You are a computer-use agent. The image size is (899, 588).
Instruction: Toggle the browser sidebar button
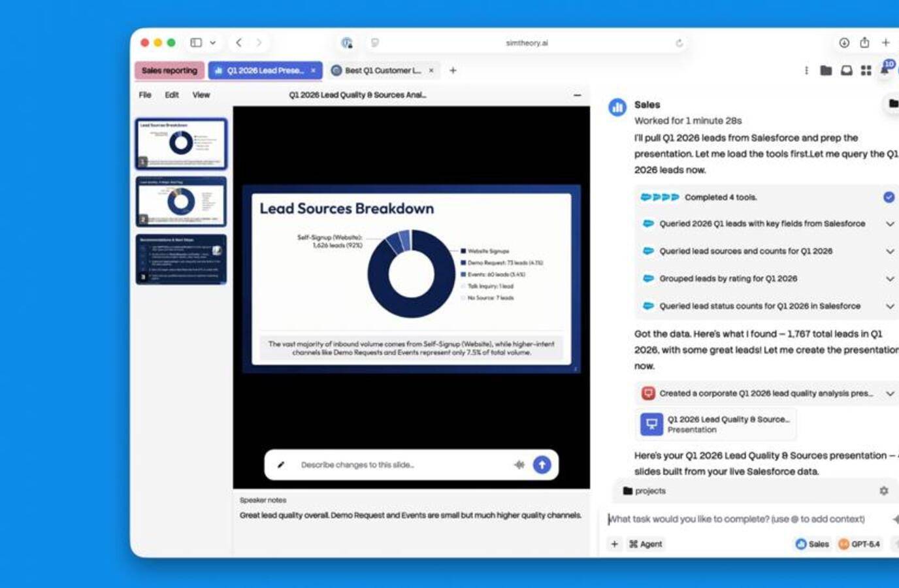point(196,42)
